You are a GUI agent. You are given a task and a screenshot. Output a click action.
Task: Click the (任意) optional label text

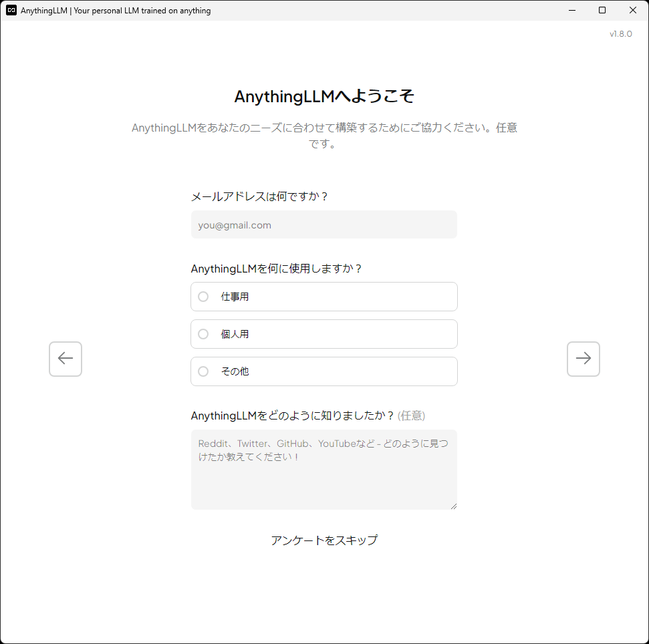[412, 415]
